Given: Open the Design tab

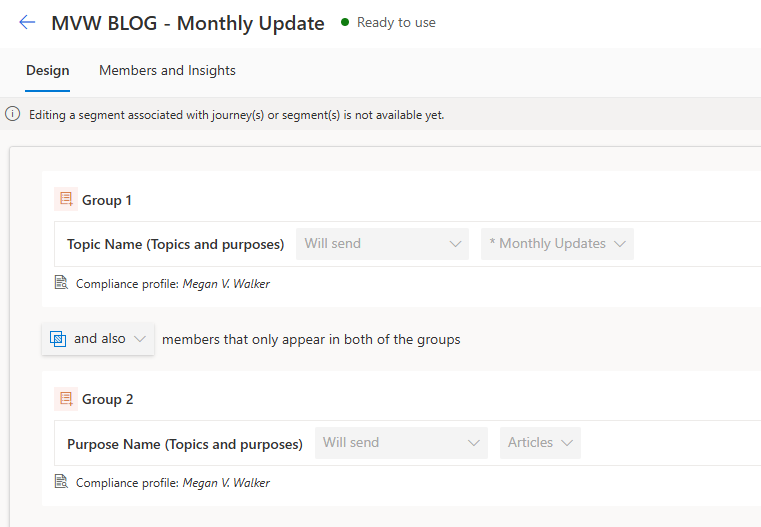Looking at the screenshot, I should (x=48, y=71).
